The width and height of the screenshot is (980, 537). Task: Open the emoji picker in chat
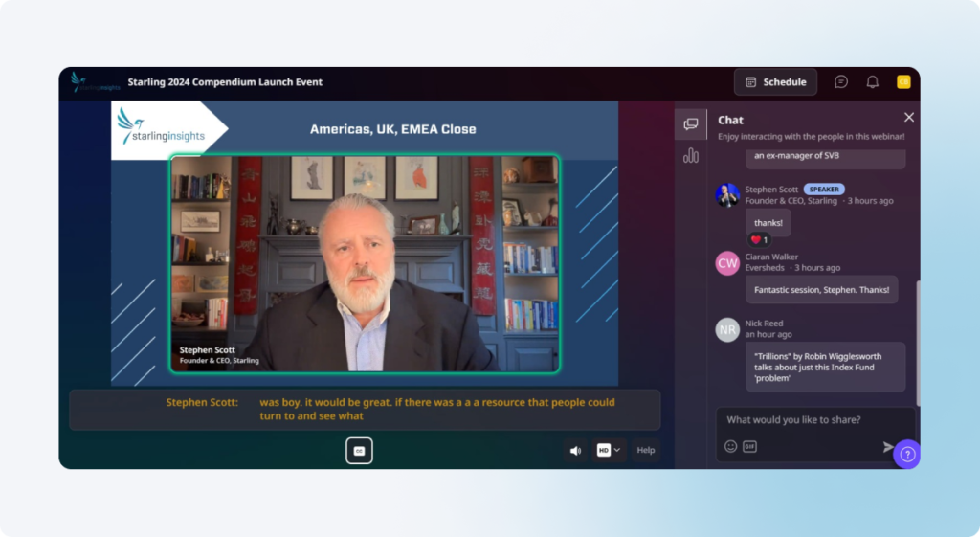tap(730, 446)
